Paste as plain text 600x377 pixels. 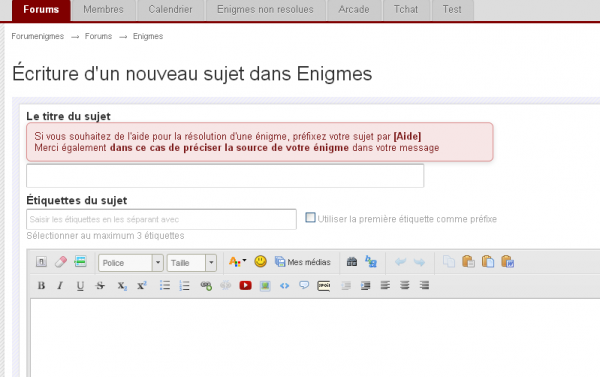pos(488,262)
